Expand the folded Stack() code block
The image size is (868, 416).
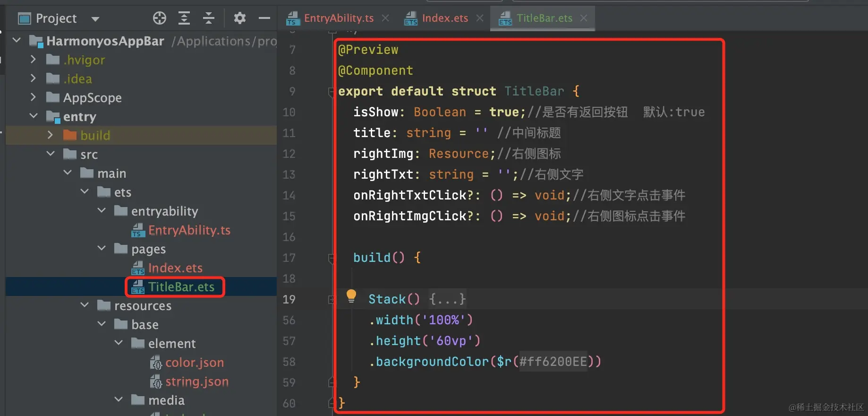click(x=332, y=299)
